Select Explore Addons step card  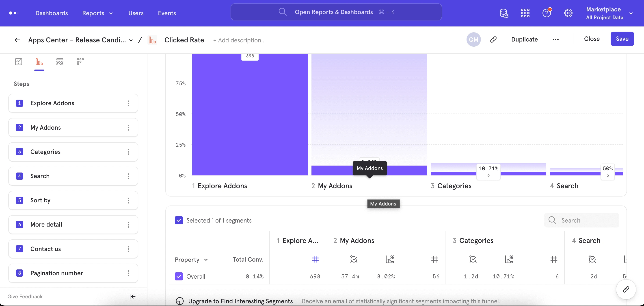pyautogui.click(x=73, y=103)
